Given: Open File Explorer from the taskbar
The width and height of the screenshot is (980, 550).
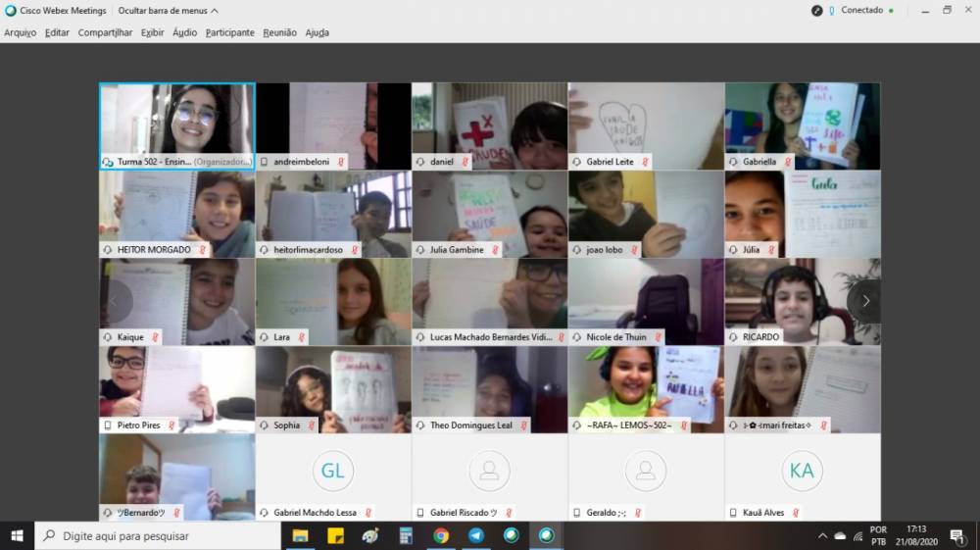Looking at the screenshot, I should [x=300, y=535].
